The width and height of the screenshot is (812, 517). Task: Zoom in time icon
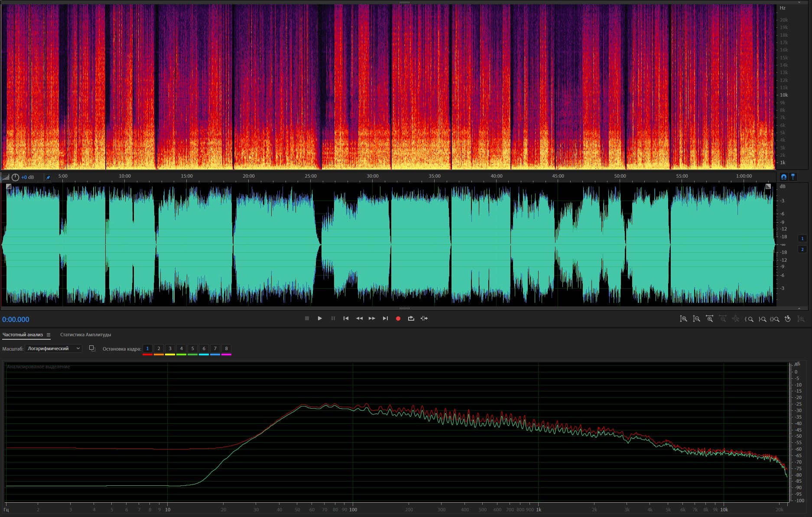point(709,319)
